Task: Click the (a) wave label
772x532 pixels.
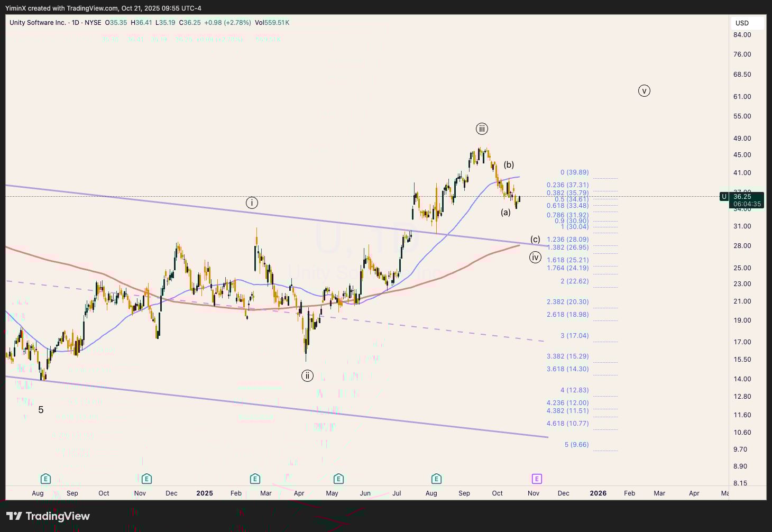Action: pos(506,213)
